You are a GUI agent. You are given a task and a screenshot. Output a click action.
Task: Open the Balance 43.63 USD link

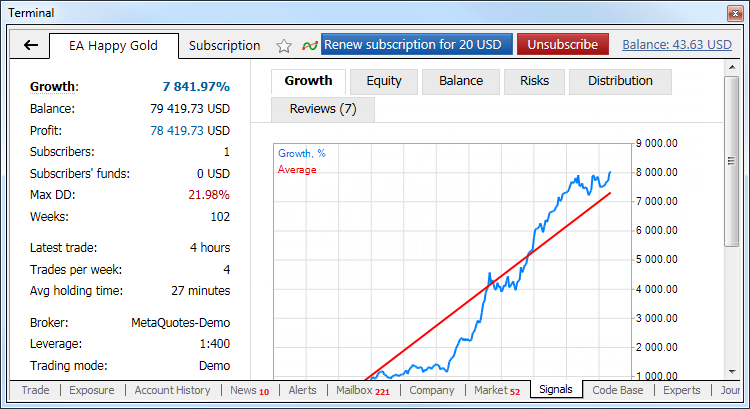(x=677, y=45)
